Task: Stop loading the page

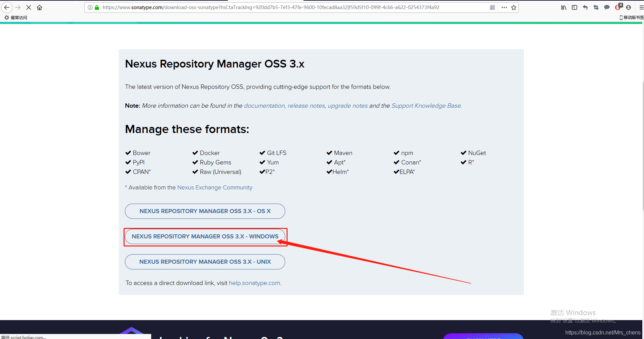Action: click(x=29, y=7)
